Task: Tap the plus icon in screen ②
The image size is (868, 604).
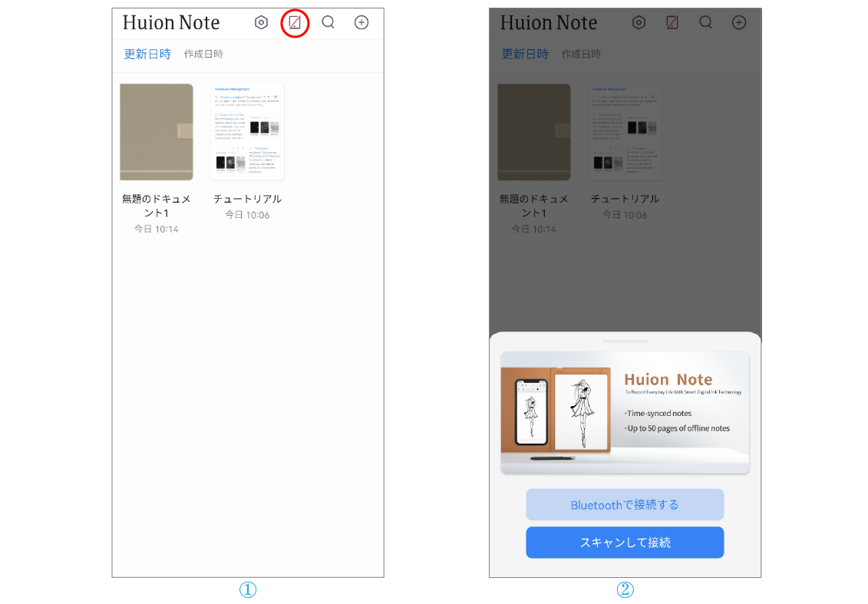Action: [x=738, y=22]
